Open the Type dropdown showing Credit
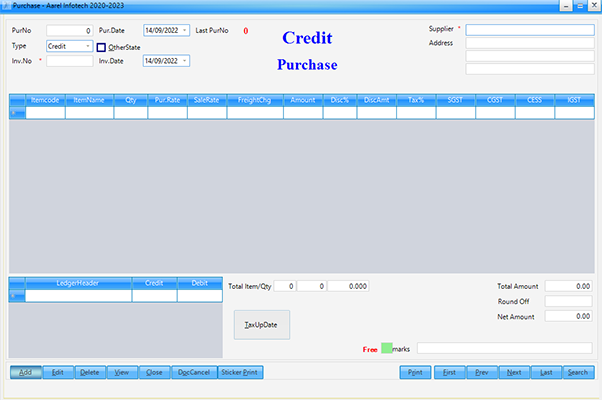 click(x=88, y=46)
